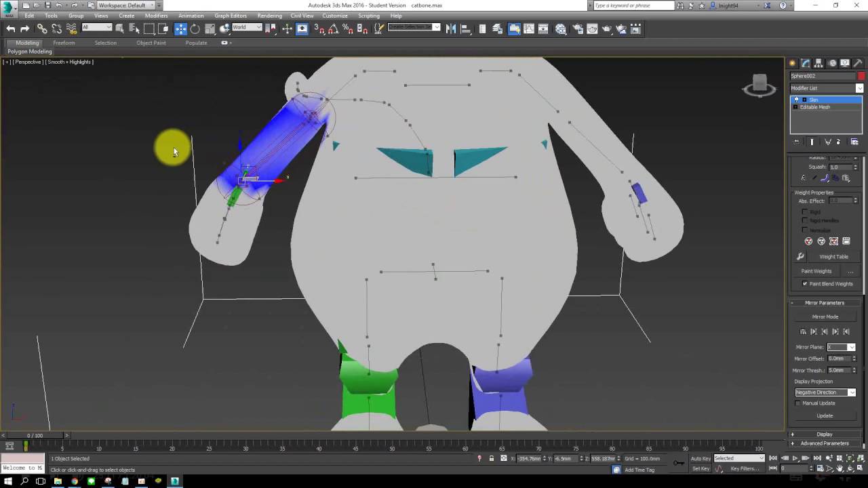The height and width of the screenshot is (488, 868).
Task: Activate the Select and Rotate tool
Action: click(195, 28)
